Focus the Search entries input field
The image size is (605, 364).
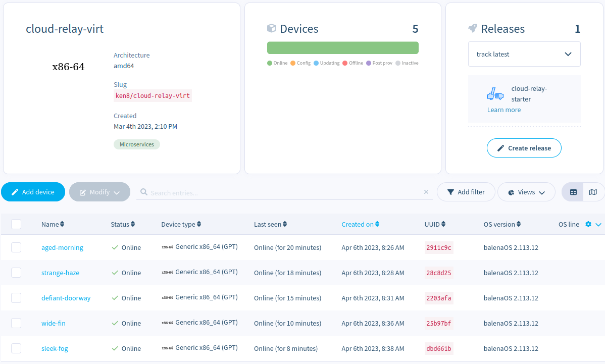(x=283, y=192)
